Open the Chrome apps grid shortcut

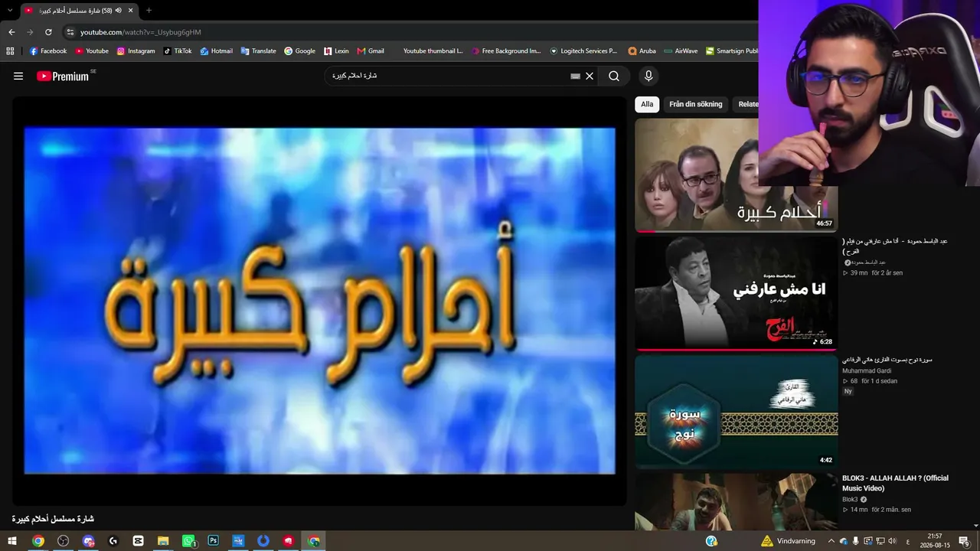click(10, 51)
